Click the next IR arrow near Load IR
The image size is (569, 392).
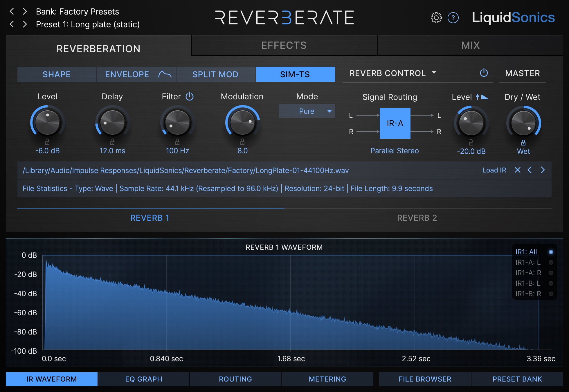click(543, 170)
